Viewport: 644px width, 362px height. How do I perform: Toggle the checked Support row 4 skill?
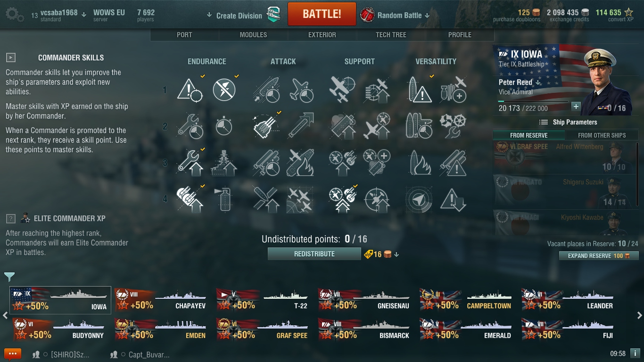pos(342,200)
